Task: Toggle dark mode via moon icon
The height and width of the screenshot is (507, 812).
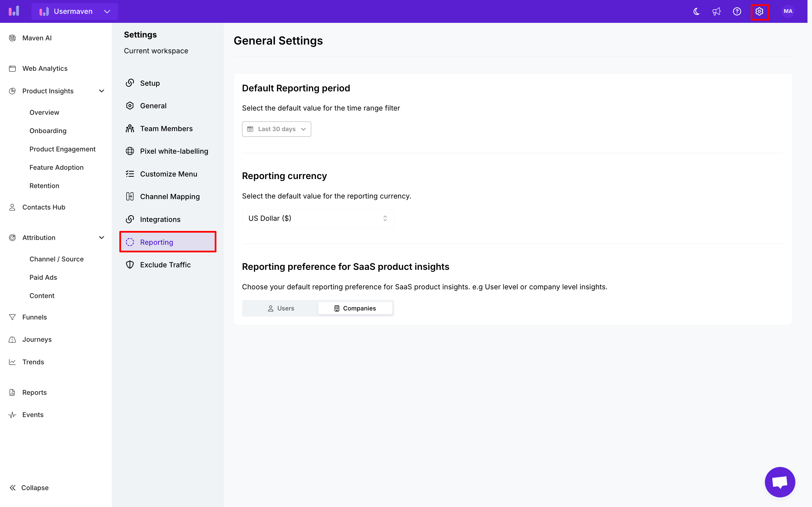Action: pyautogui.click(x=696, y=11)
